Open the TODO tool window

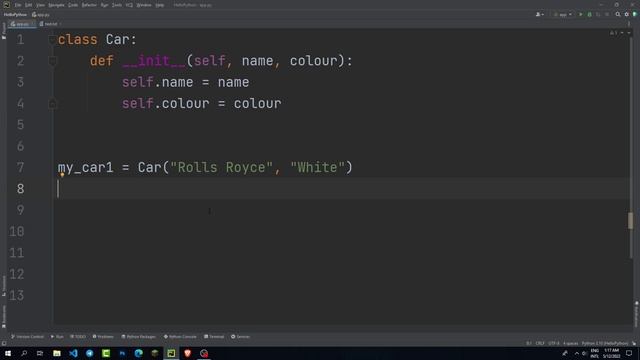[x=78, y=337]
